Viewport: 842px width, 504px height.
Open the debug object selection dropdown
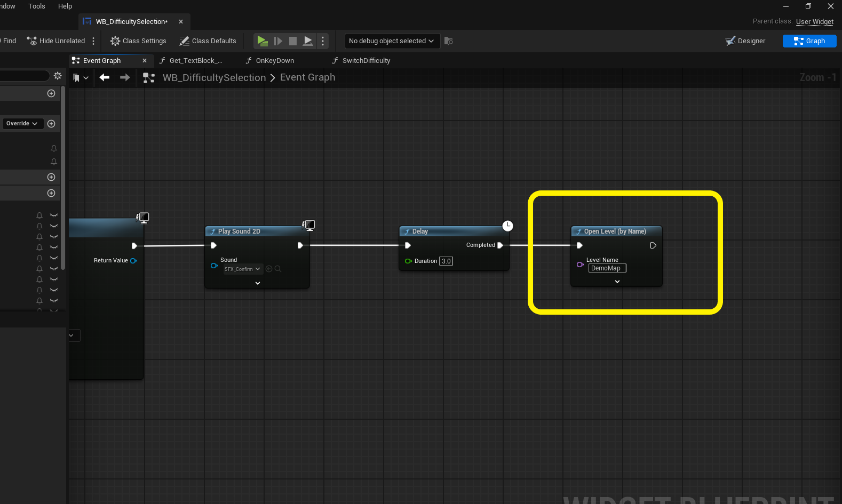pyautogui.click(x=391, y=41)
